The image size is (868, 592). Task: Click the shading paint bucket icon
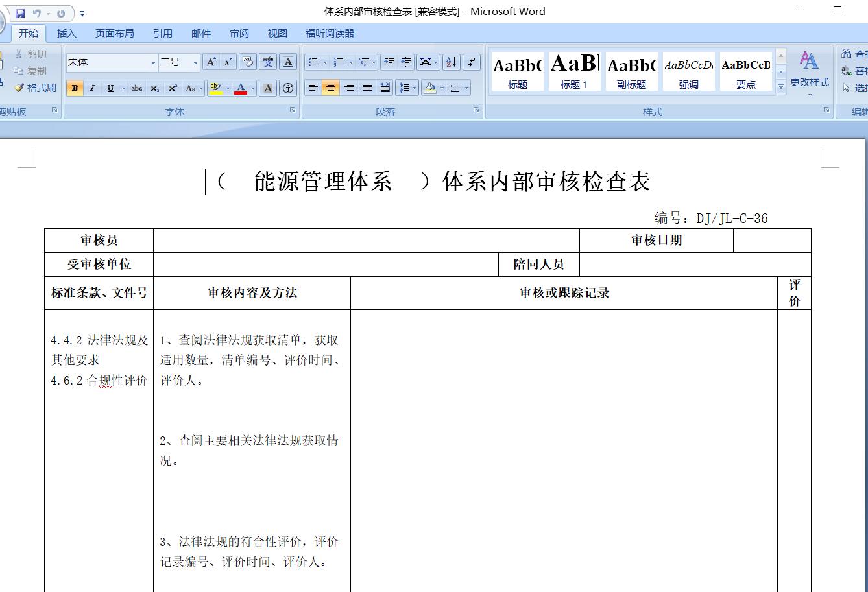click(x=429, y=88)
